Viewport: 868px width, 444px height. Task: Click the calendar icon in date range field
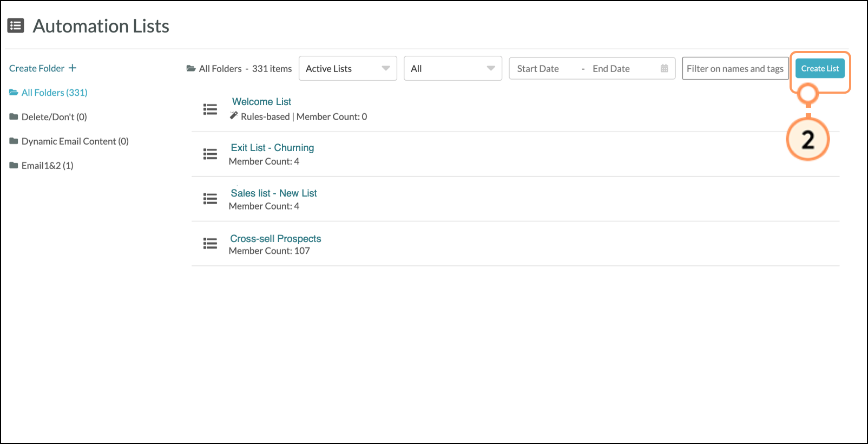[664, 69]
